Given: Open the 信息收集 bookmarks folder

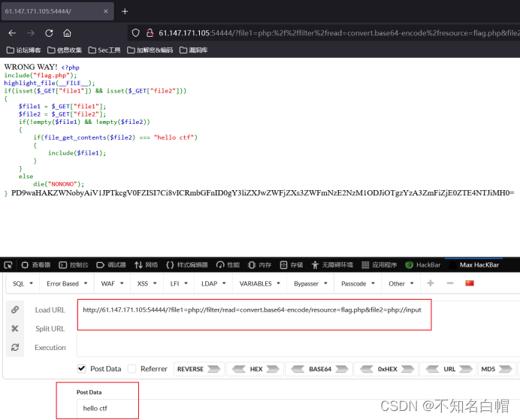Looking at the screenshot, I should [65, 50].
